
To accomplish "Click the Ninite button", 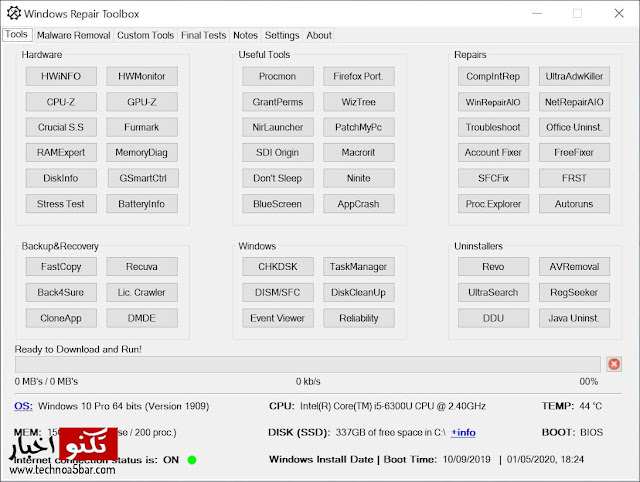I will click(x=359, y=178).
